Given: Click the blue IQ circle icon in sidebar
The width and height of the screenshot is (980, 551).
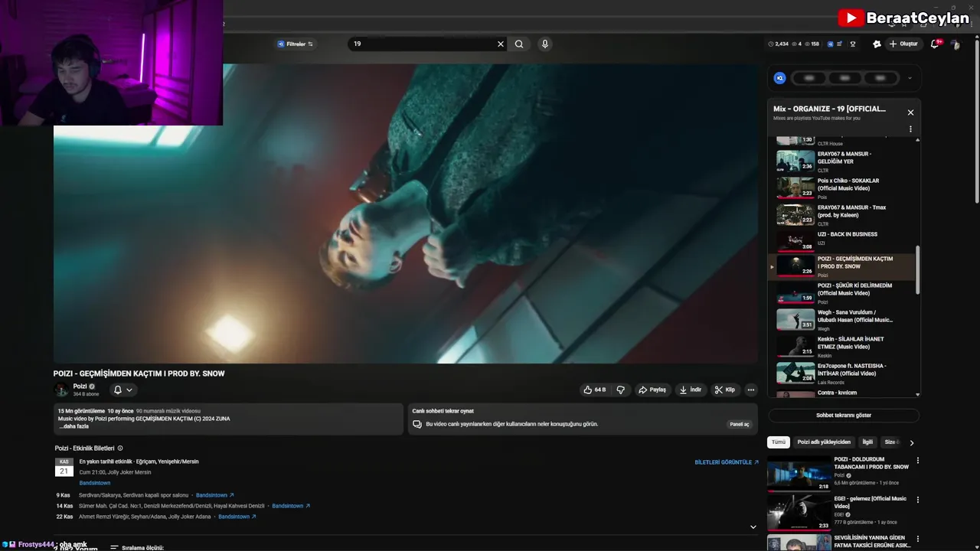Looking at the screenshot, I should point(779,78).
